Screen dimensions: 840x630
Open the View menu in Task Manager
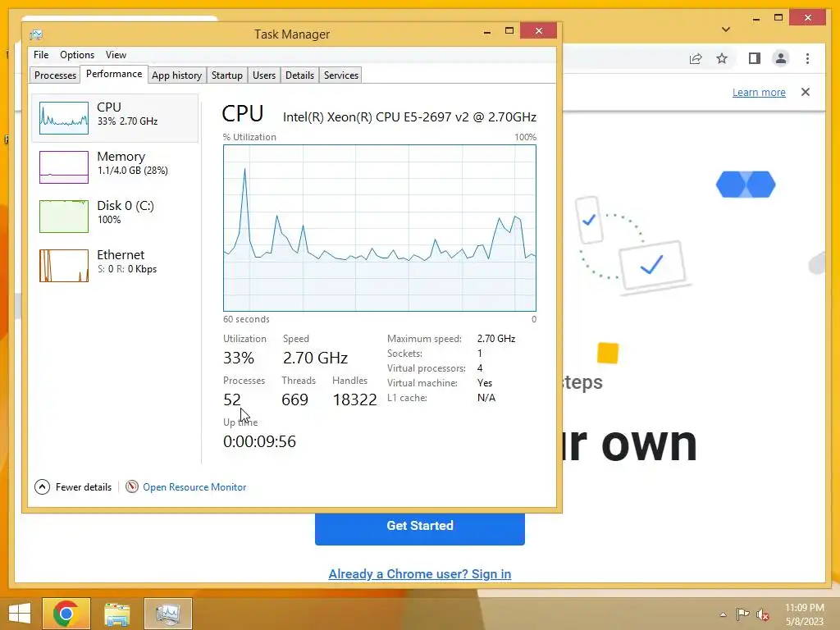(x=116, y=55)
